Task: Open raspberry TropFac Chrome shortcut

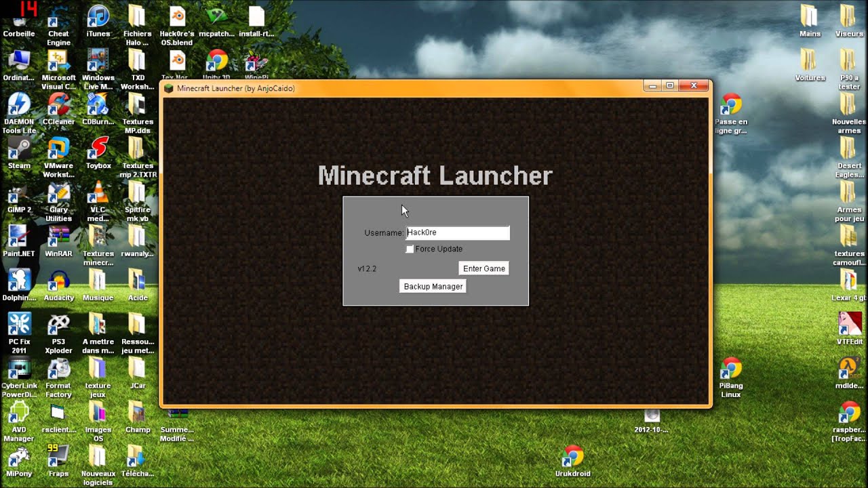Action: coord(849,422)
